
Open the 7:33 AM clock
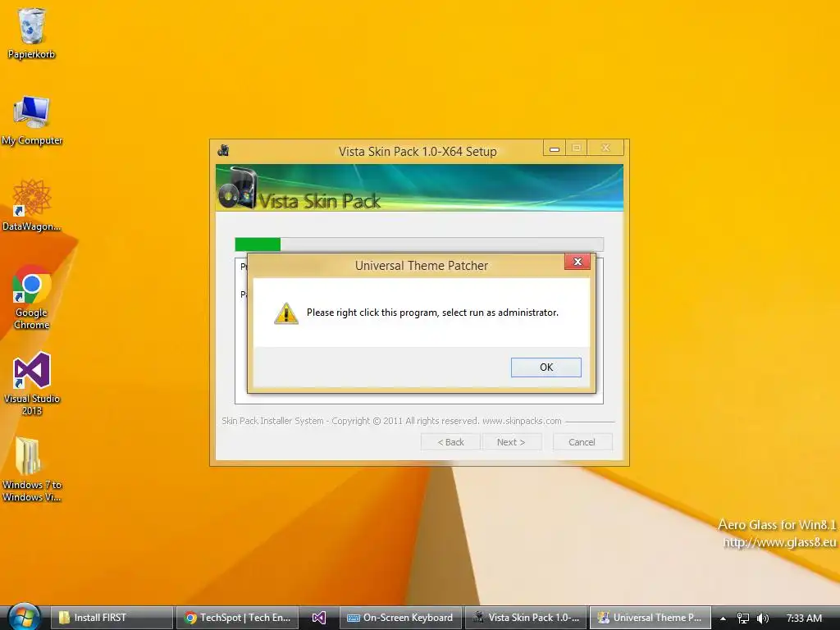tap(804, 619)
